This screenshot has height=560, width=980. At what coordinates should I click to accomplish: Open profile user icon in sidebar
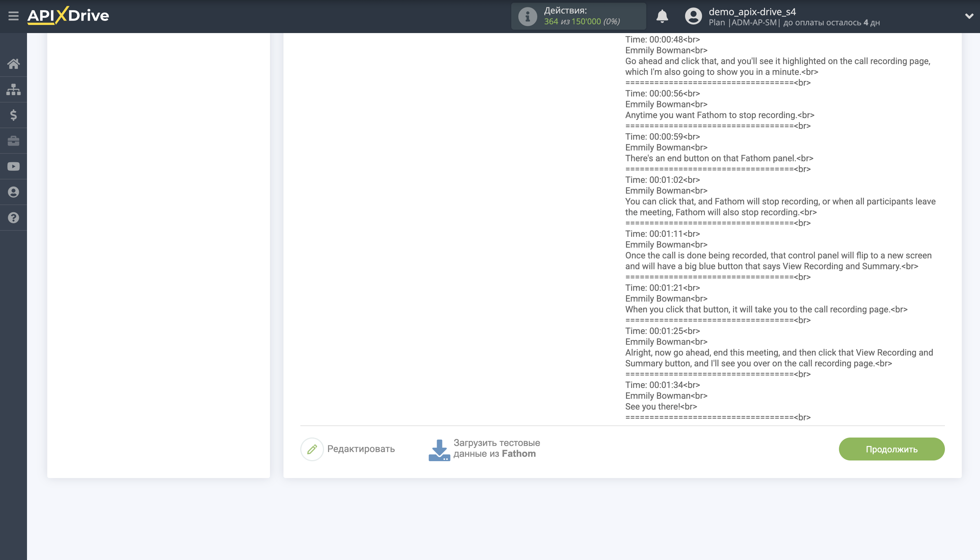tap(13, 192)
